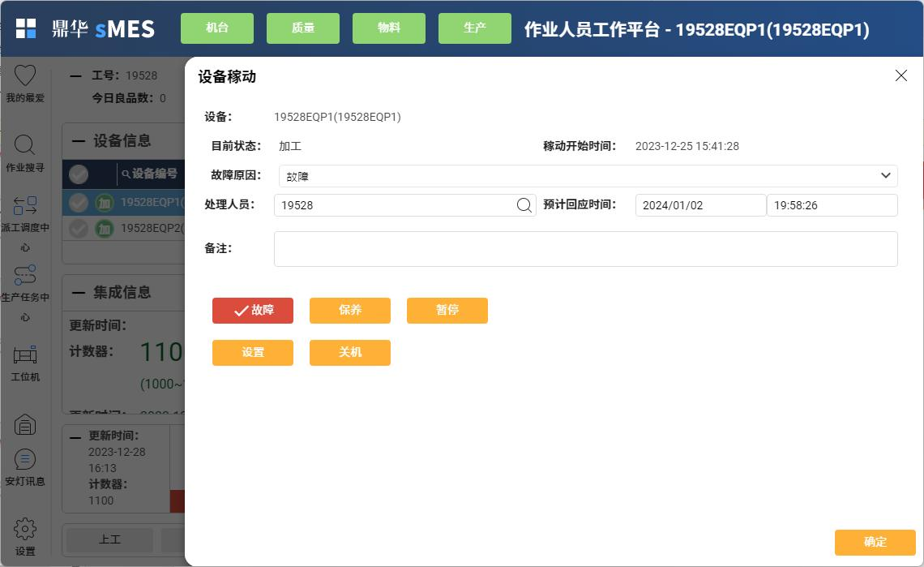Open the 工位机 workstation icon

tap(25, 354)
